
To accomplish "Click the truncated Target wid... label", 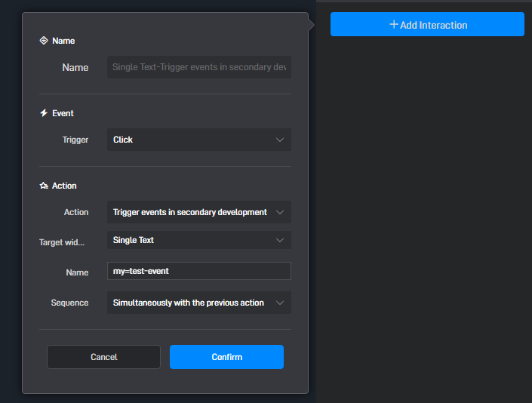I will pos(62,242).
